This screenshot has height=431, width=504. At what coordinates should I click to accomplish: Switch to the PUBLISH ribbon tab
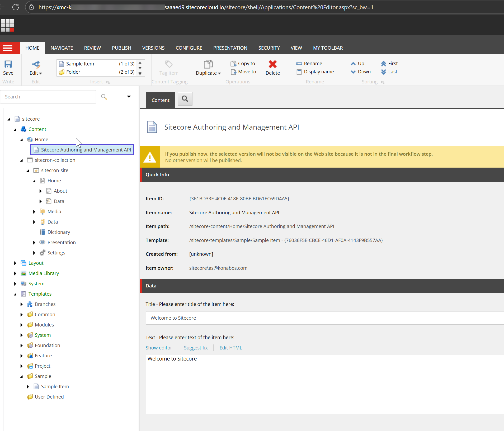tap(121, 48)
